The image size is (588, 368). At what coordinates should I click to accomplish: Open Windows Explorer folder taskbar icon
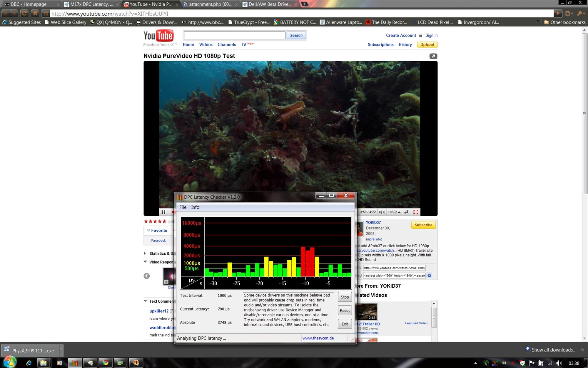tap(44, 363)
